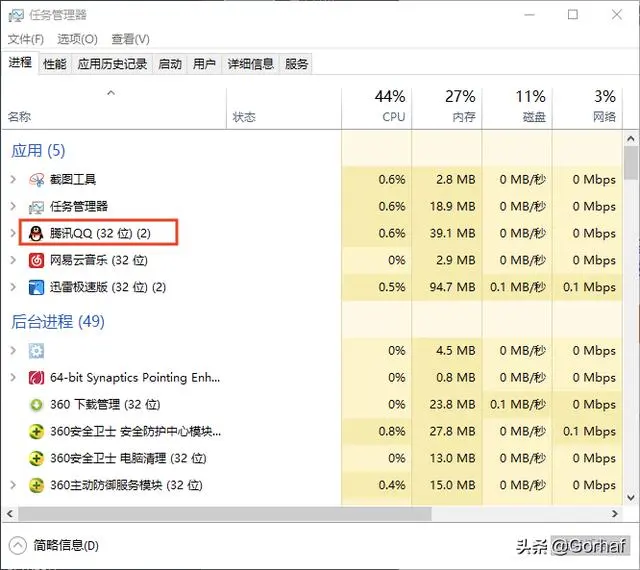
Task: Click the 任务管理器 row icon
Action: pos(36,207)
